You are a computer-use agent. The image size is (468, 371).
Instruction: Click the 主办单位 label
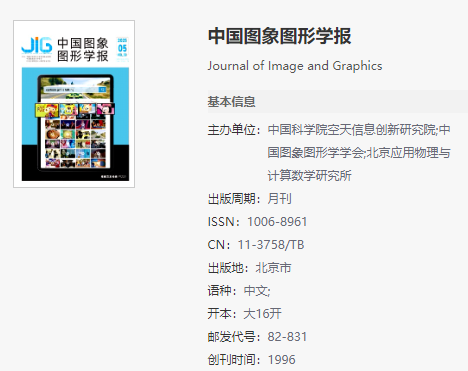click(234, 130)
